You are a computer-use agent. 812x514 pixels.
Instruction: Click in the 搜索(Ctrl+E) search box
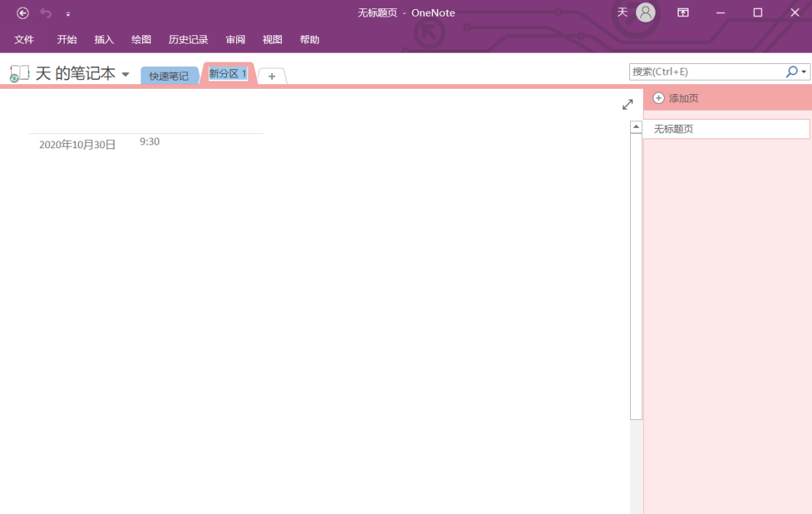pyautogui.click(x=705, y=71)
